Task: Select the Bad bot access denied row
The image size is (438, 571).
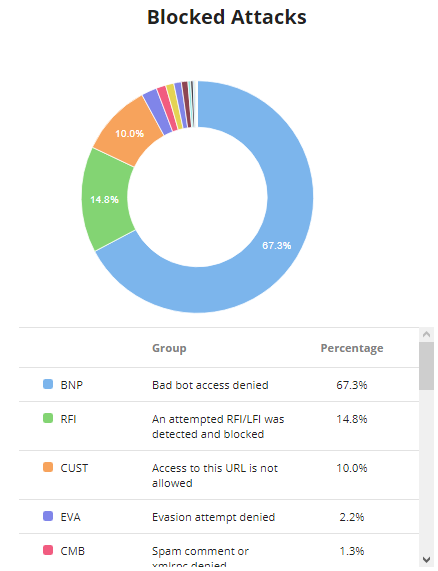Action: tap(219, 385)
